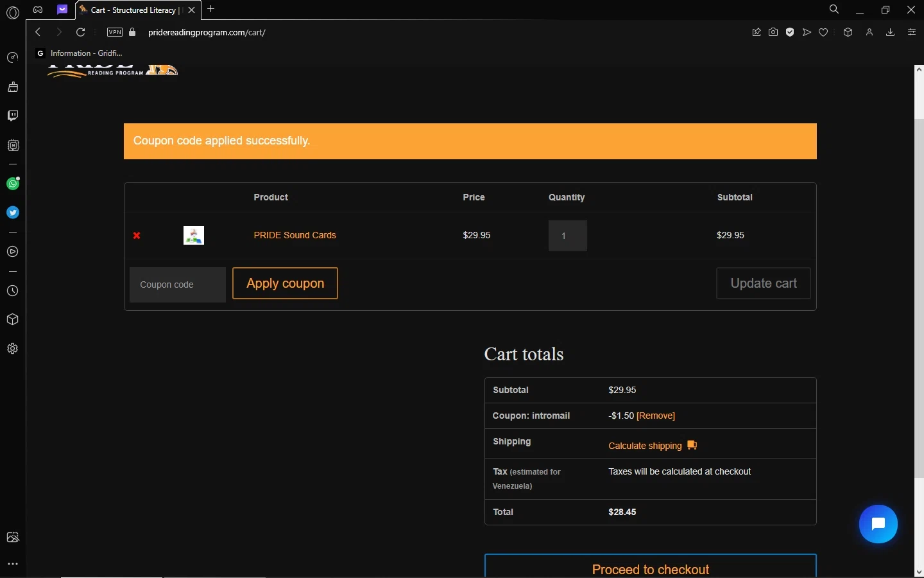Expand sidebar three-dots more menu
This screenshot has height=578, width=924.
point(13,564)
